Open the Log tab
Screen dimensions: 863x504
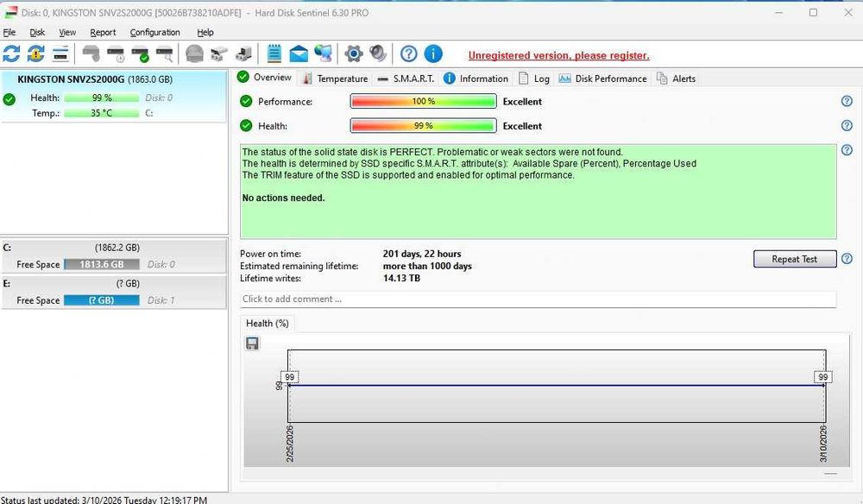(534, 79)
